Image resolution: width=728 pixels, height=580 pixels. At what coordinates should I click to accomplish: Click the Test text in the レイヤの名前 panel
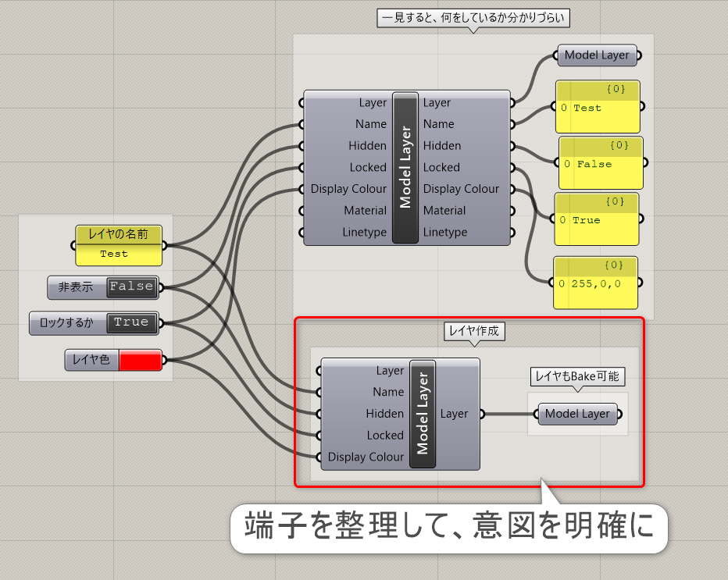click(114, 254)
